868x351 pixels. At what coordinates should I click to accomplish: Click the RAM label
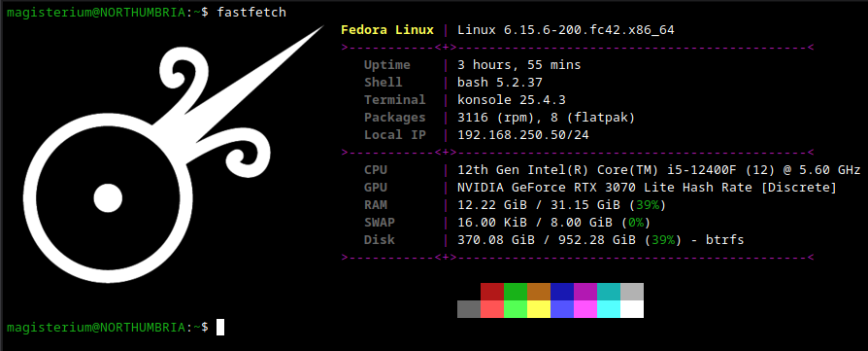click(x=376, y=205)
